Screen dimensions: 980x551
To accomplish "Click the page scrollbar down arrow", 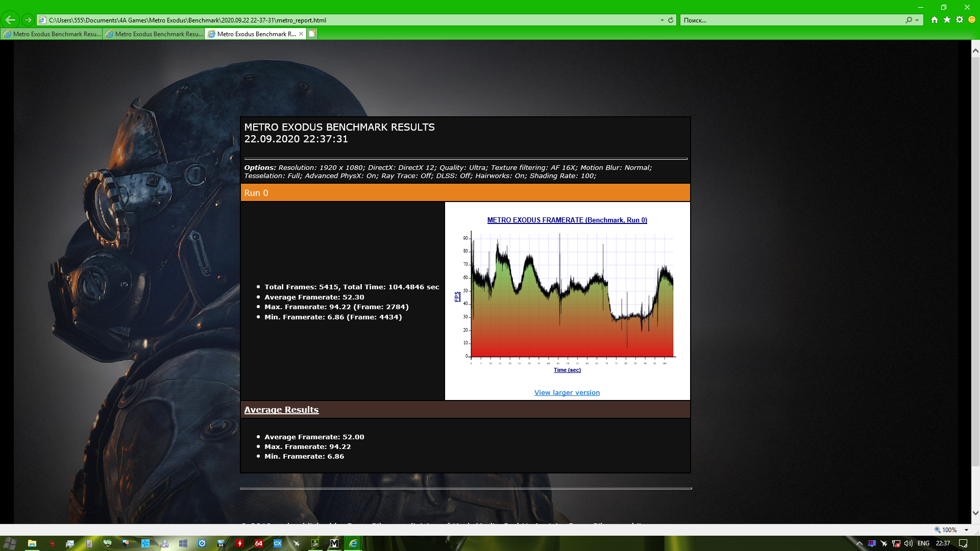I will point(975,513).
